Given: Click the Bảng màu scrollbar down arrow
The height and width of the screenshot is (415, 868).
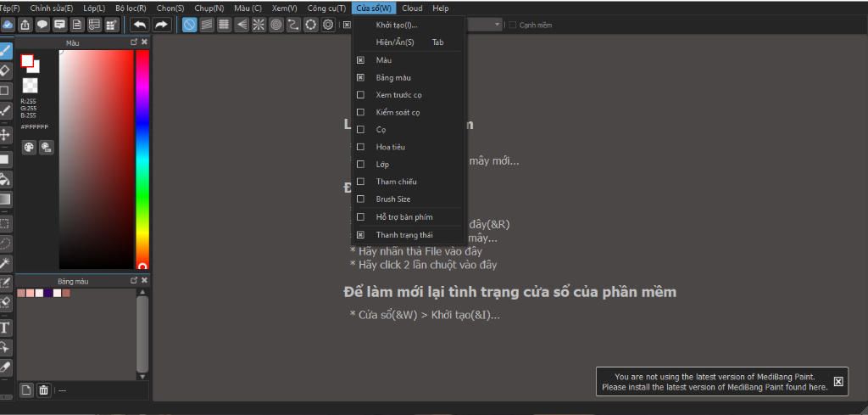Looking at the screenshot, I should tap(142, 377).
